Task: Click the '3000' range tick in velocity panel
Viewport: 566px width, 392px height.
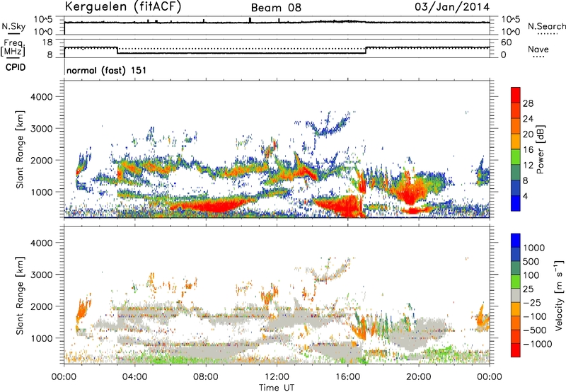Action: tap(41, 275)
